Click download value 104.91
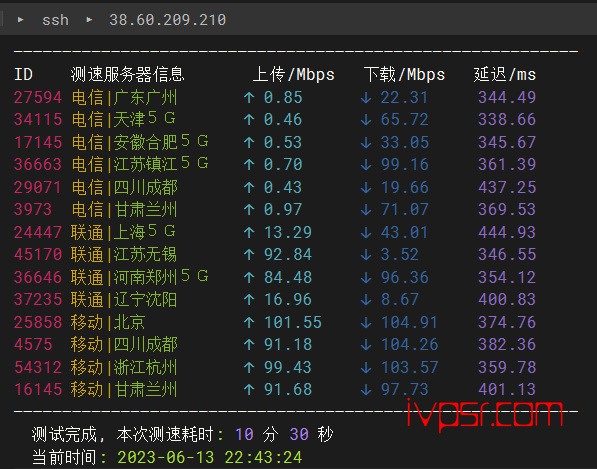The width and height of the screenshot is (597, 469). (x=409, y=322)
